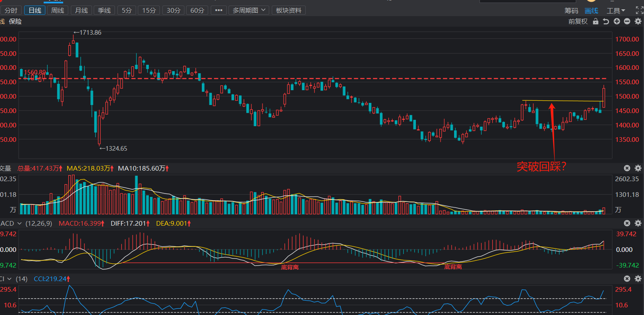The image size is (644, 315).
Task: Lock the chart with the padlock icon
Action: tap(596, 22)
